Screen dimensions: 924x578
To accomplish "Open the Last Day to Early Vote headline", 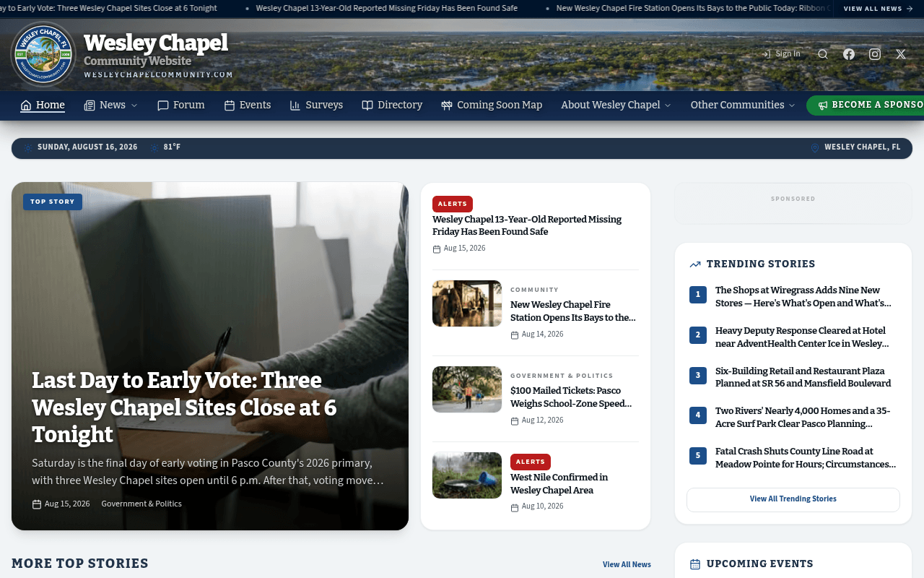I will pos(184,407).
